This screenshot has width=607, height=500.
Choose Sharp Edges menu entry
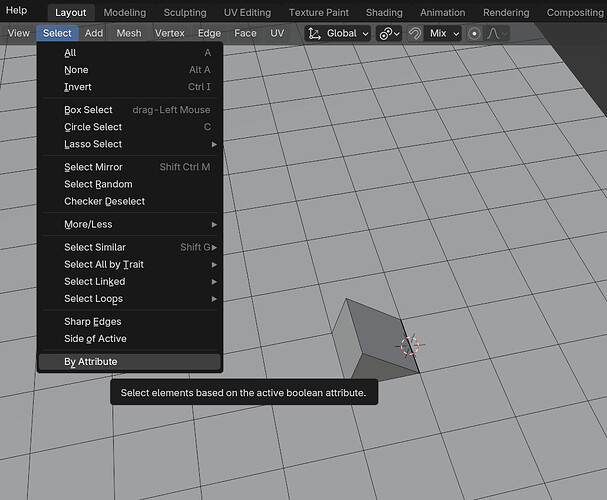coord(130,322)
